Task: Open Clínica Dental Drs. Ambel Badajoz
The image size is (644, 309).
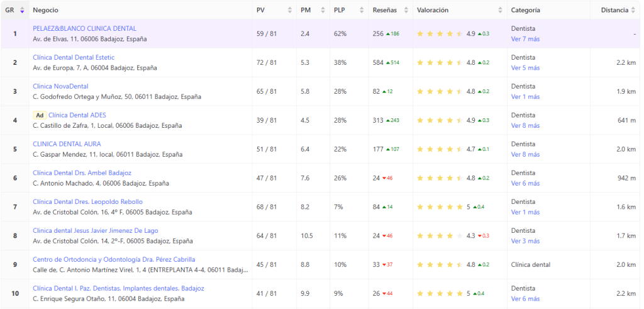Action: (x=82, y=173)
